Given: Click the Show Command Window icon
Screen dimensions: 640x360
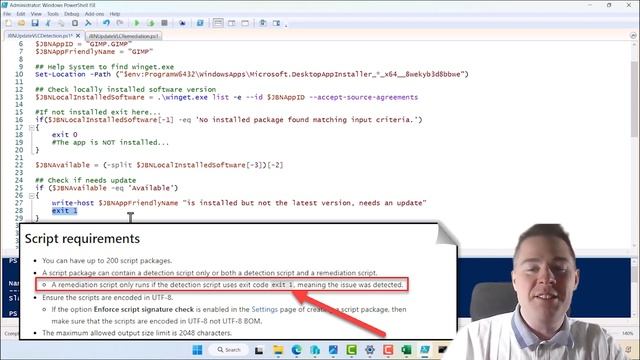Looking at the screenshot, I should point(262,23).
